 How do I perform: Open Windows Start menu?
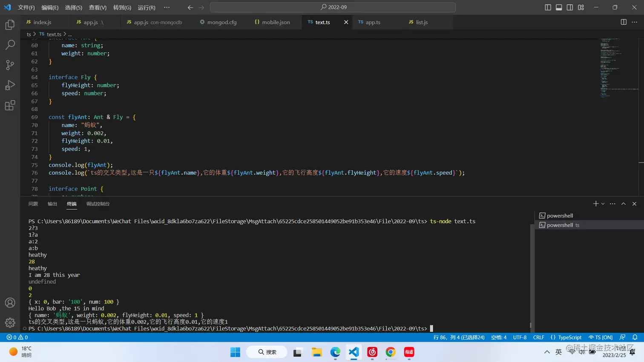pos(235,352)
